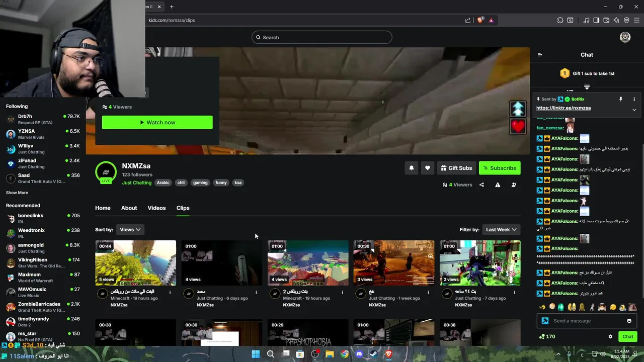Click the notification bell for NXMZsa
The width and height of the screenshot is (644, 362).
click(x=412, y=168)
